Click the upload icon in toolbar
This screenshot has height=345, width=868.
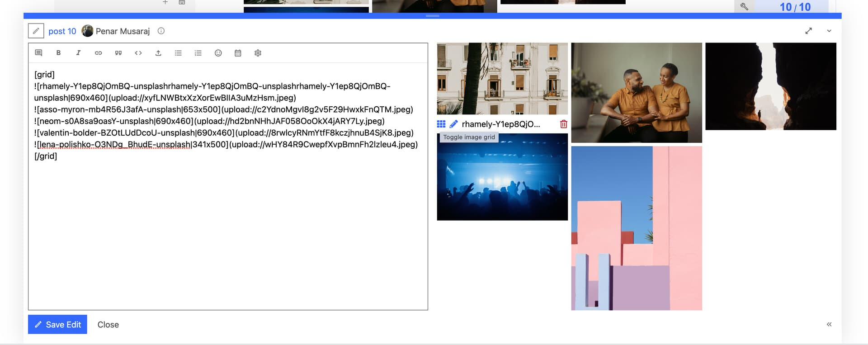[158, 53]
